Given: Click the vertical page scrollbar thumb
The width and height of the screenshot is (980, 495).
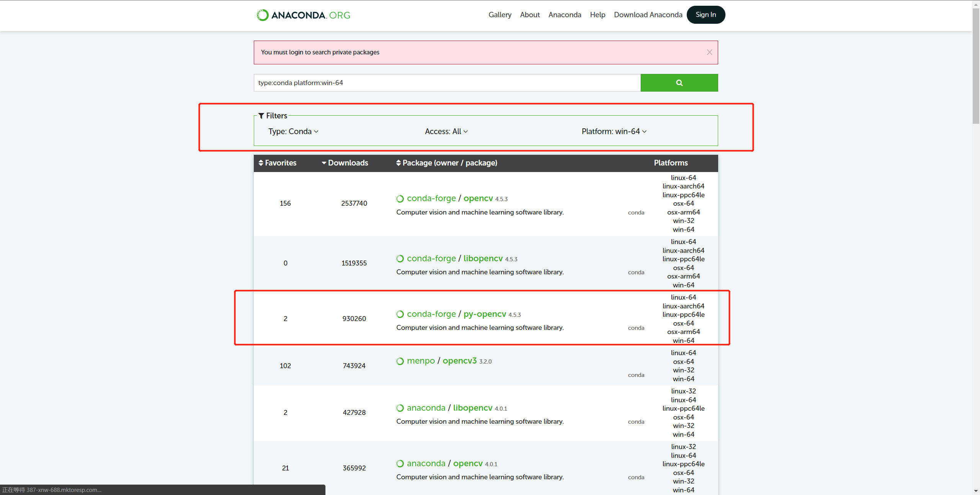Looking at the screenshot, I should 976,65.
